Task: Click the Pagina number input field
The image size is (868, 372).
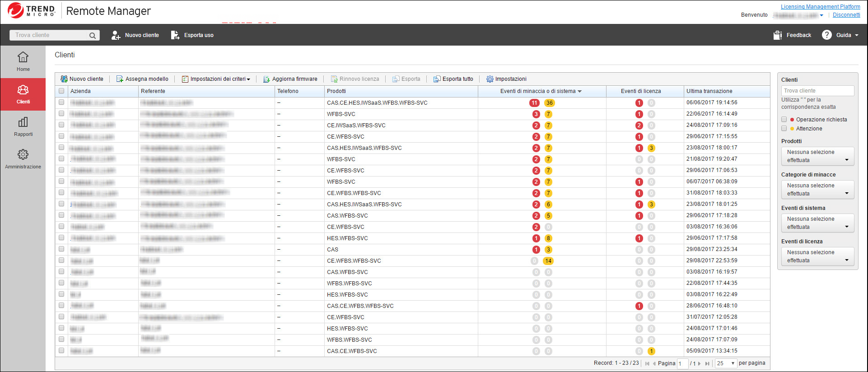Action: tap(682, 363)
